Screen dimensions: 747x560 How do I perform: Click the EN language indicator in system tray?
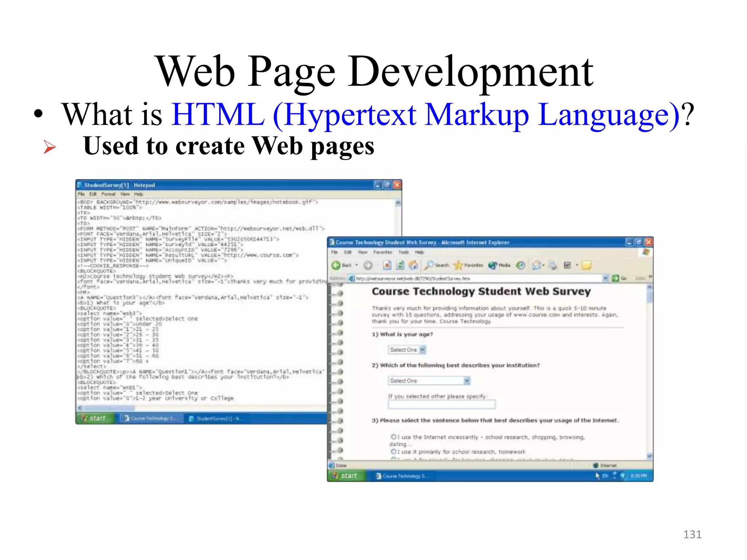click(605, 476)
